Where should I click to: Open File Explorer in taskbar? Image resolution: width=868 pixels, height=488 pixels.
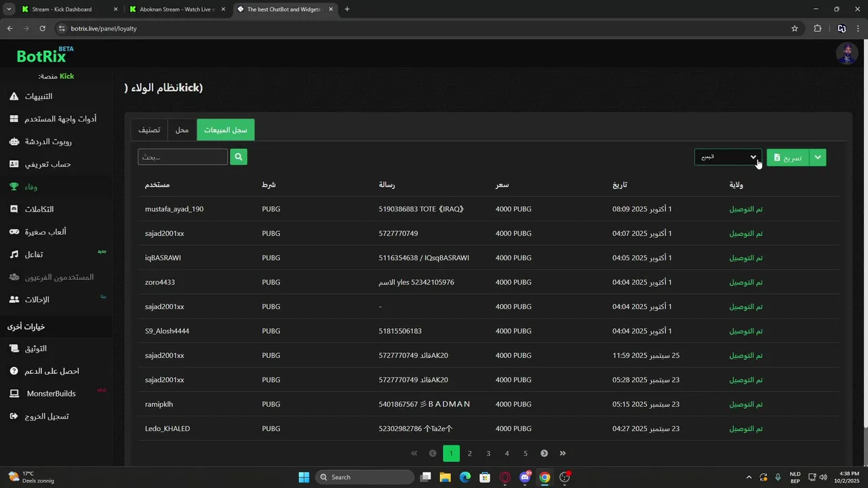tap(445, 477)
